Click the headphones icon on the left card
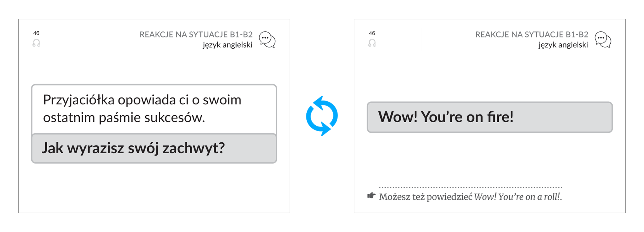The image size is (644, 232). tap(36, 43)
